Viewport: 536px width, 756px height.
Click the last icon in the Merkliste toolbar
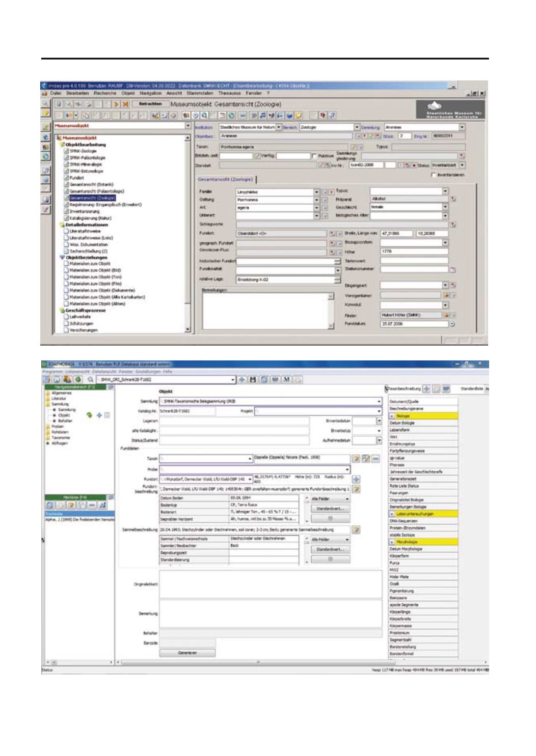[x=102, y=505]
